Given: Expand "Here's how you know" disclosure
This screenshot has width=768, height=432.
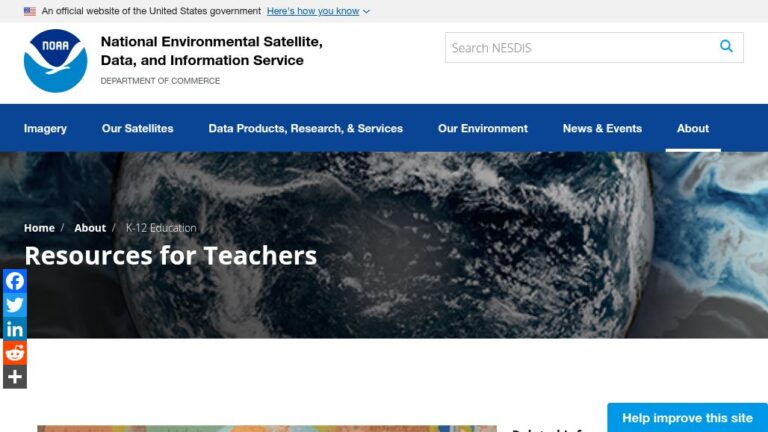Looking at the screenshot, I should coord(318,11).
